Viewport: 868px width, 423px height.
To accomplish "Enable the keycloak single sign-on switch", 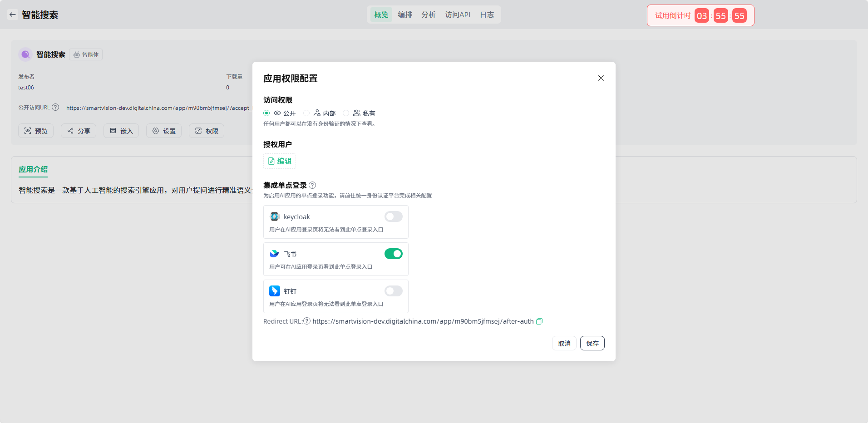I will pos(393,216).
